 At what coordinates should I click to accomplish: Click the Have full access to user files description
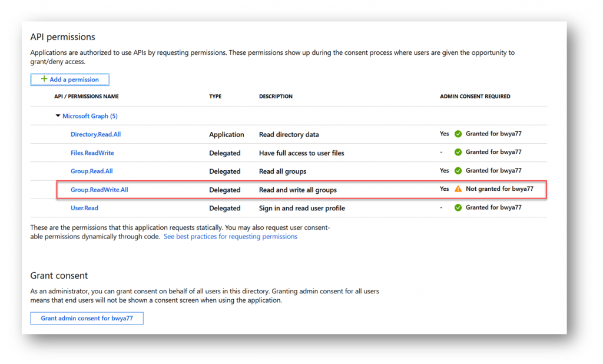point(301,153)
